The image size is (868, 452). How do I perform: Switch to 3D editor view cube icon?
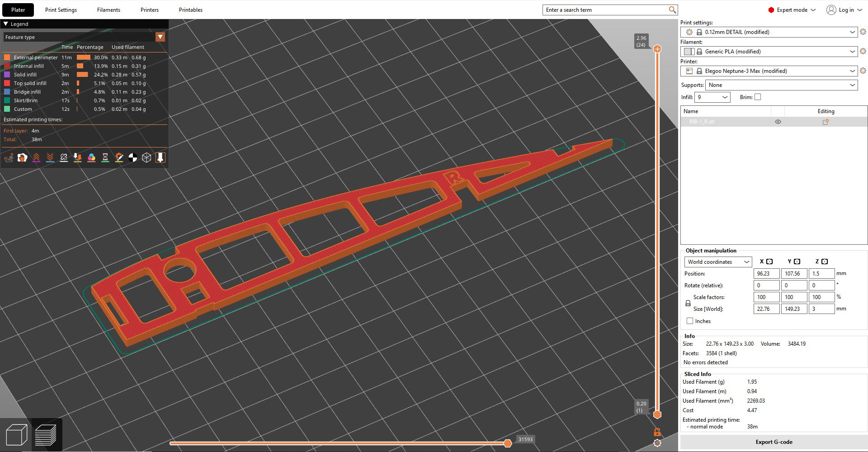[x=16, y=435]
